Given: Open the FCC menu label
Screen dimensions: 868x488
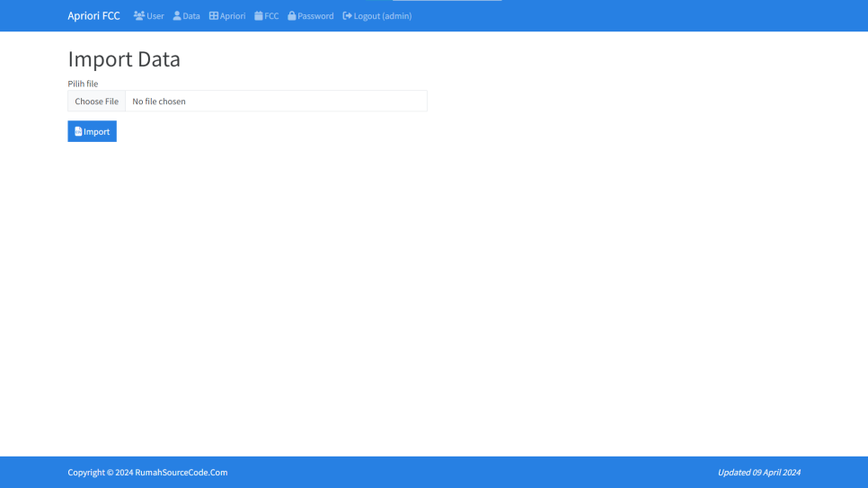Looking at the screenshot, I should point(271,16).
